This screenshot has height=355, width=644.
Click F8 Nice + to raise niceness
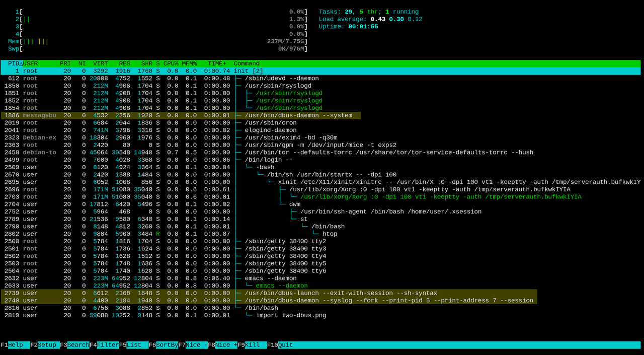pos(223,345)
